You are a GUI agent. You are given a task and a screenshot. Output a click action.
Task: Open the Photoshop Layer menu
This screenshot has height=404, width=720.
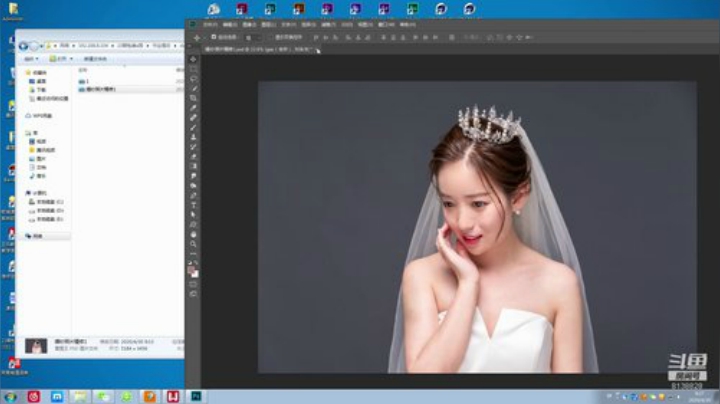pyautogui.click(x=269, y=24)
